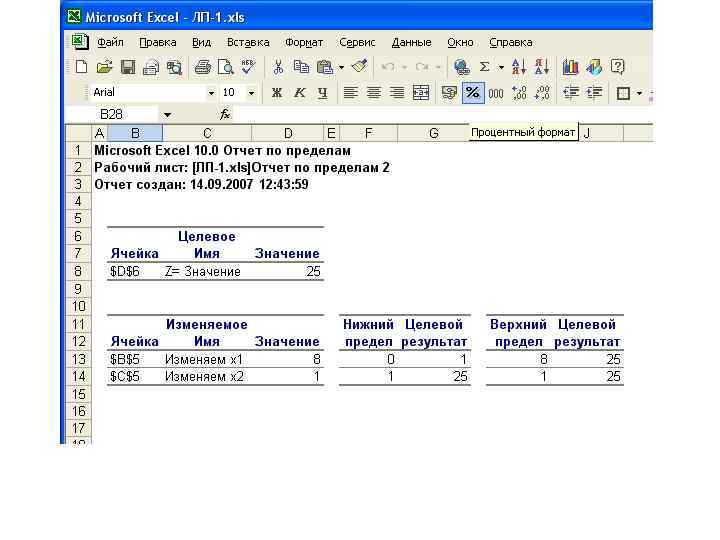Open the Paste options dropdown arrow
The image size is (720, 540).
(341, 68)
